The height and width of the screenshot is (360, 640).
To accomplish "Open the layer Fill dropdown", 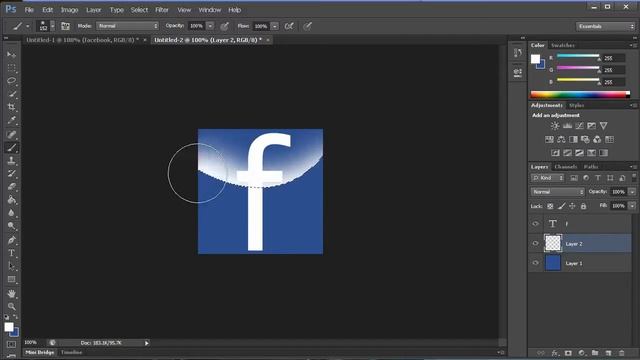I will point(632,206).
